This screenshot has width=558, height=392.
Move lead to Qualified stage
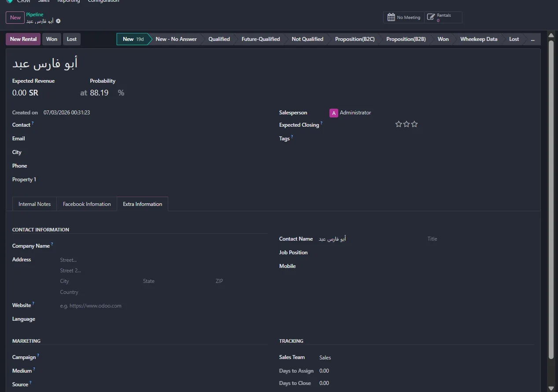point(219,39)
